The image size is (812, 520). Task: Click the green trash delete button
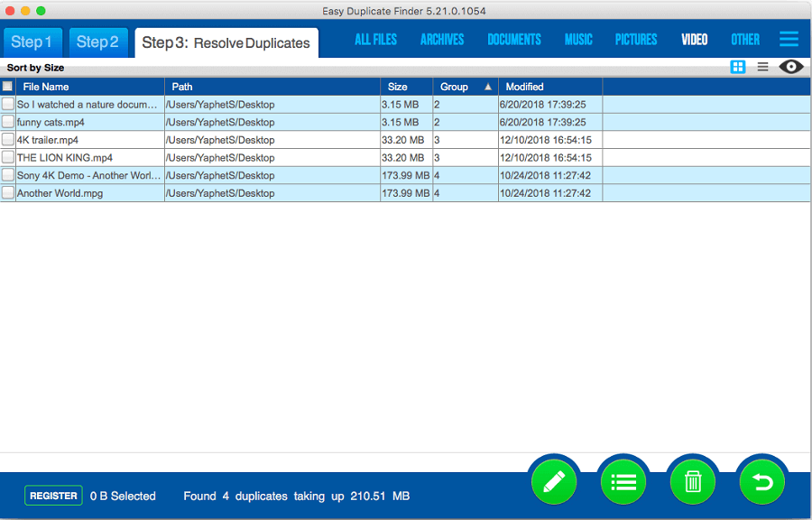[x=693, y=482]
